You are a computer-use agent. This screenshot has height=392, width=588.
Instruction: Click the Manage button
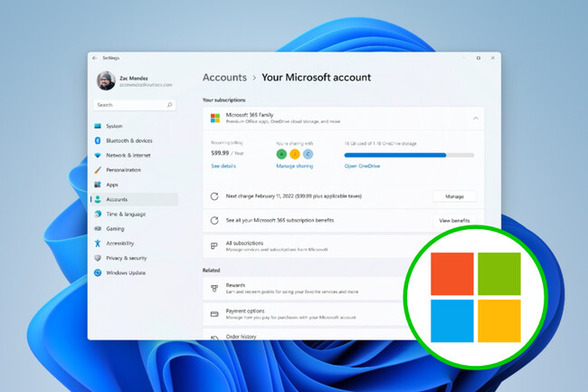[454, 196]
